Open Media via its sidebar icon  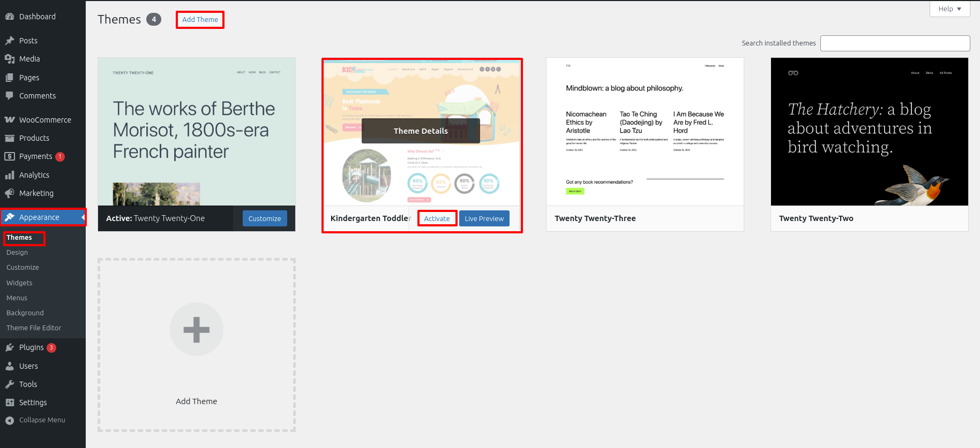pyautogui.click(x=10, y=59)
